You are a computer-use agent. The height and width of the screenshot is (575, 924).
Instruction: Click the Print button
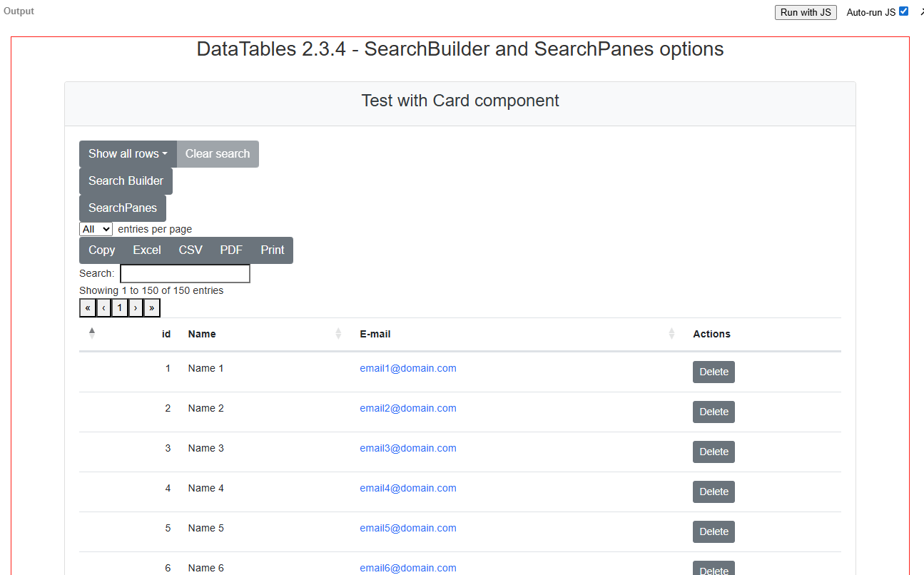click(x=273, y=250)
